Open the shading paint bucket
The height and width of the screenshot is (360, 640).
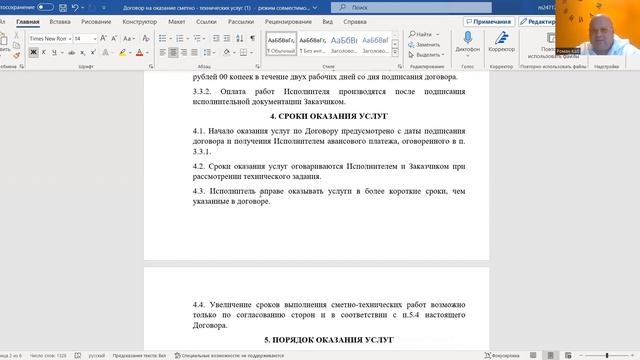coord(227,52)
